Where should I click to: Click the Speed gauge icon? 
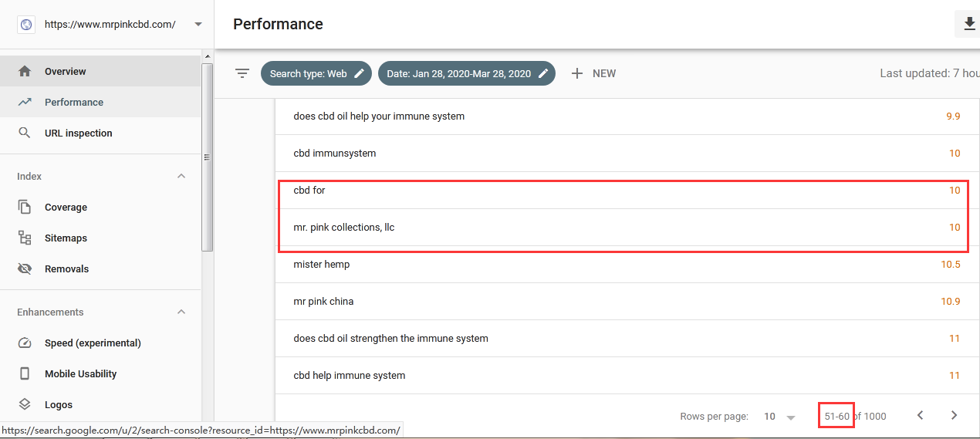(25, 343)
